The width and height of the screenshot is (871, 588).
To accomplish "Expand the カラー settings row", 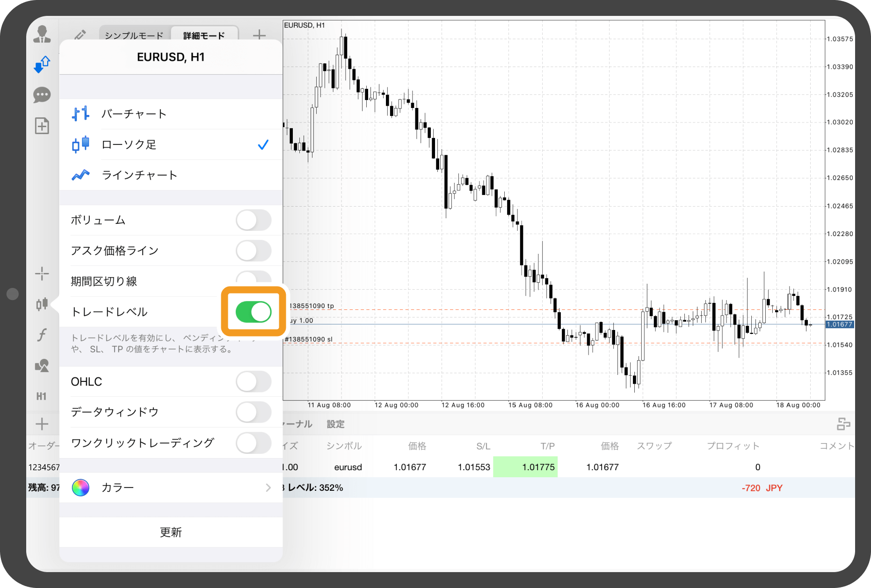I will coord(171,488).
